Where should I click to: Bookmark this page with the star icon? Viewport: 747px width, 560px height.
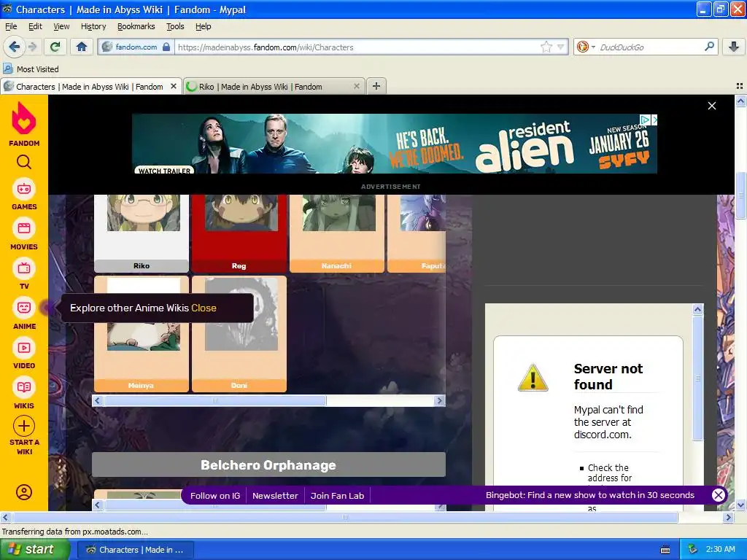(546, 47)
